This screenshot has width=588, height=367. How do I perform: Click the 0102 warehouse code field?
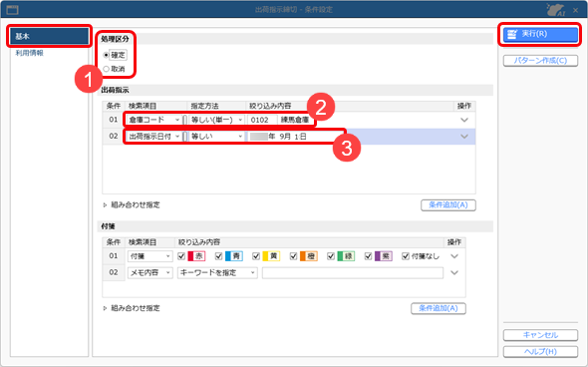262,120
